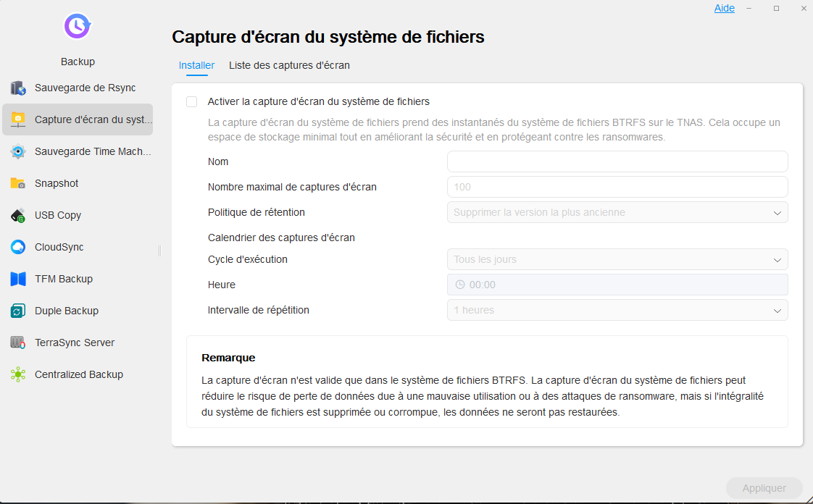Click the Backup app clock logo
813x504 pixels.
pyautogui.click(x=78, y=26)
